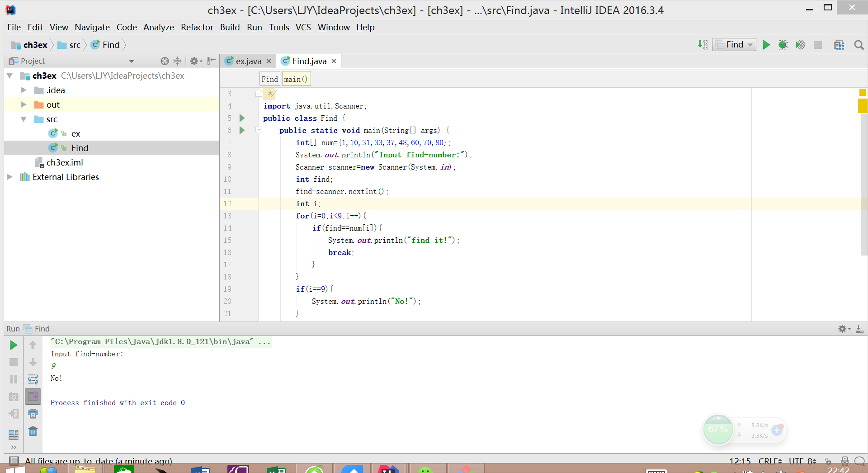The height and width of the screenshot is (473, 868).
Task: Click the tool window toggle in status bar corner
Action: (14, 461)
